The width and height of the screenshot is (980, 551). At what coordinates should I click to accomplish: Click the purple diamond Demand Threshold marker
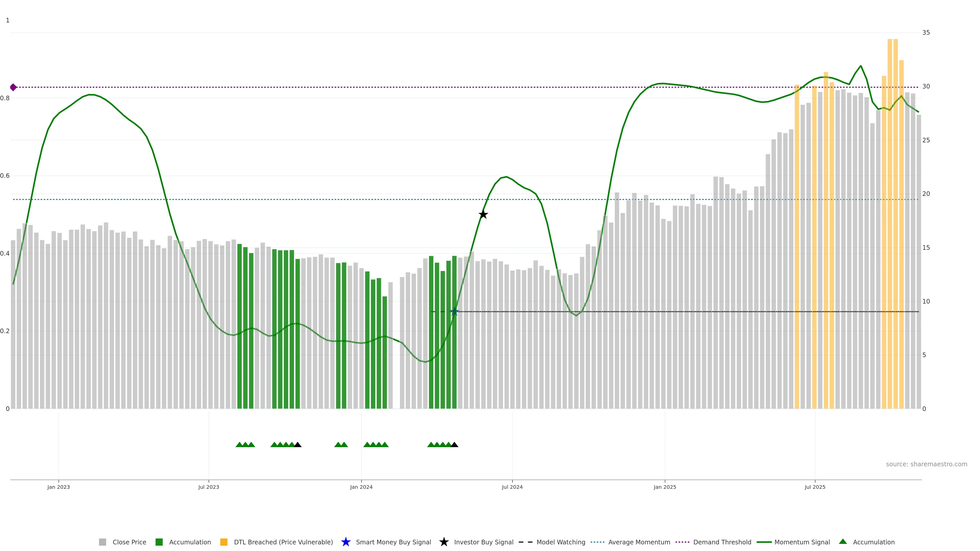coord(13,87)
